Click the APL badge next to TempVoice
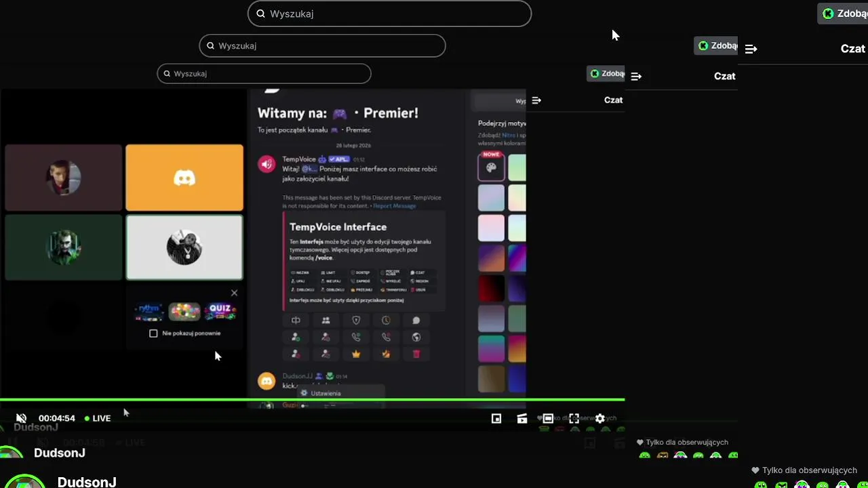The width and height of the screenshot is (868, 488). pos(339,159)
